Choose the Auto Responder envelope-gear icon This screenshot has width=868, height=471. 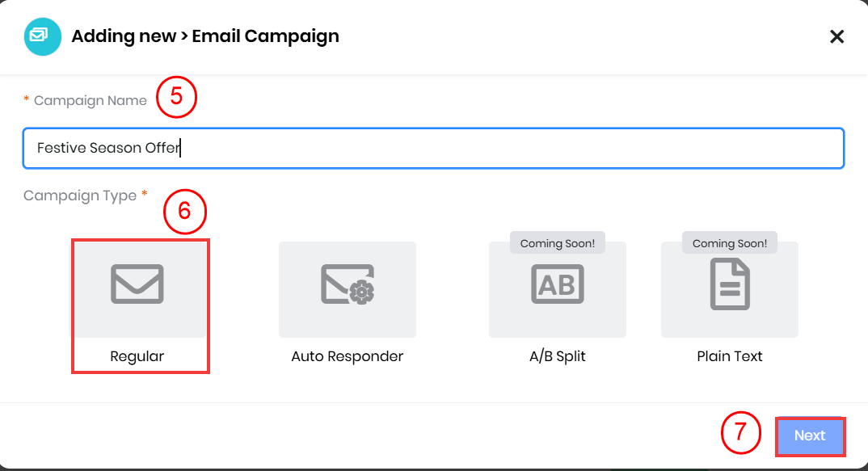coord(347,284)
